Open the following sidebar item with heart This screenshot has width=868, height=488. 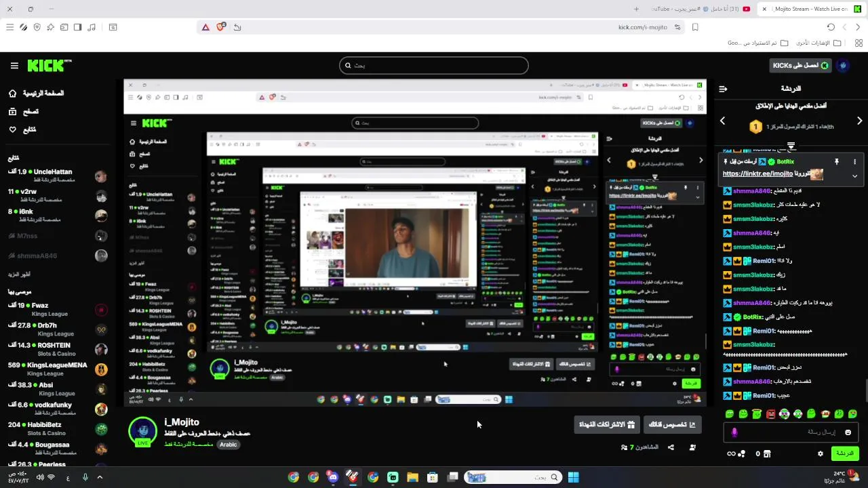[22, 129]
